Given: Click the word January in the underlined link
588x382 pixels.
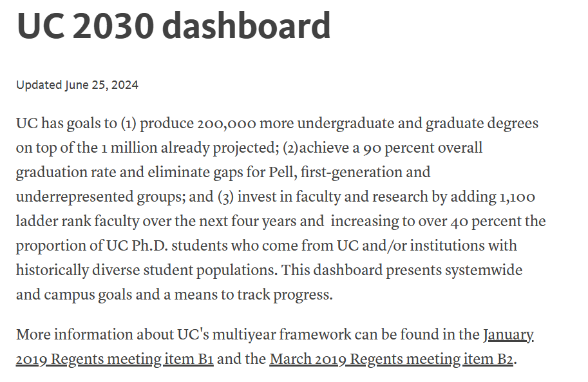Looking at the screenshot, I should point(507,334).
